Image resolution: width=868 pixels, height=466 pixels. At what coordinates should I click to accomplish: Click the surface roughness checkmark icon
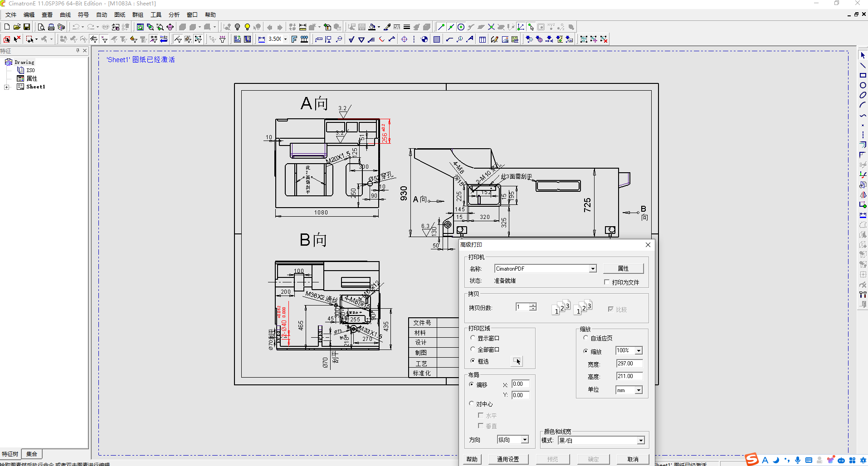click(351, 39)
